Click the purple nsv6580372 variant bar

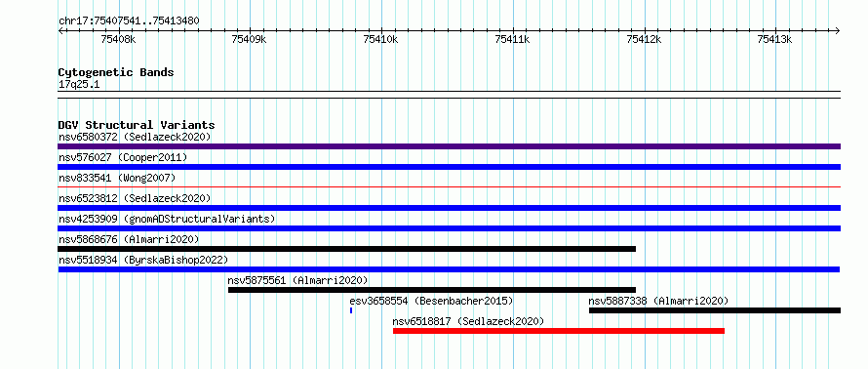[449, 146]
